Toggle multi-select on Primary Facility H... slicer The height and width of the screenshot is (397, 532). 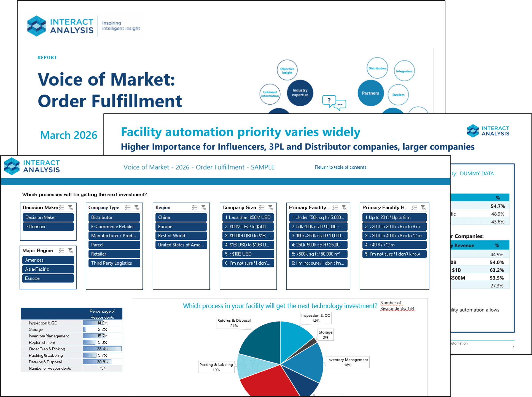pyautogui.click(x=414, y=208)
